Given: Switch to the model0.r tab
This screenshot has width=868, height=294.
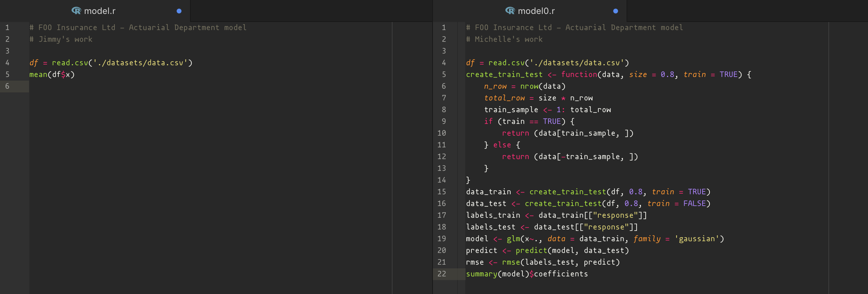Looking at the screenshot, I should (x=536, y=11).
